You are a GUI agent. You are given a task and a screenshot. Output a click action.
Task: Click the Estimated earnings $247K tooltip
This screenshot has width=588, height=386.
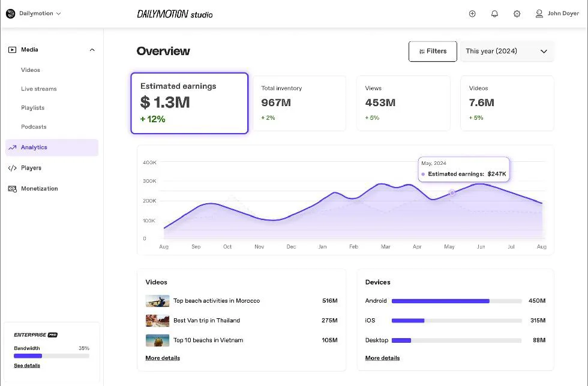[464, 170]
